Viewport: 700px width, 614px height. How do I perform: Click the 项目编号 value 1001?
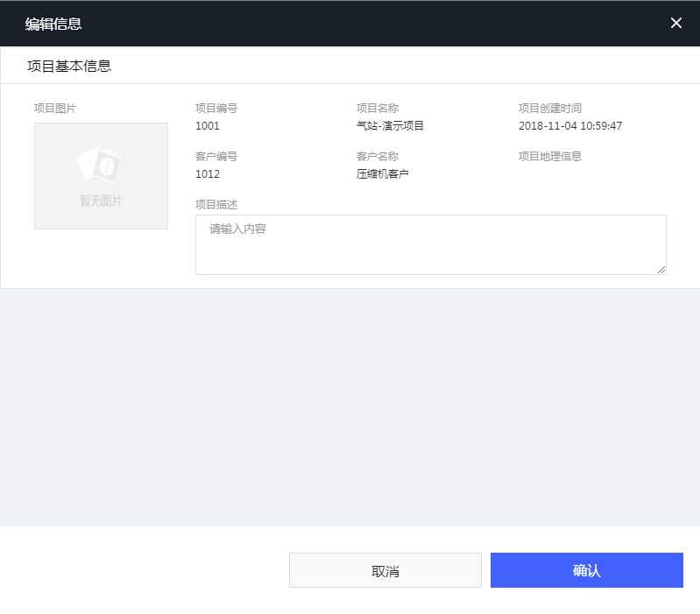tap(208, 125)
